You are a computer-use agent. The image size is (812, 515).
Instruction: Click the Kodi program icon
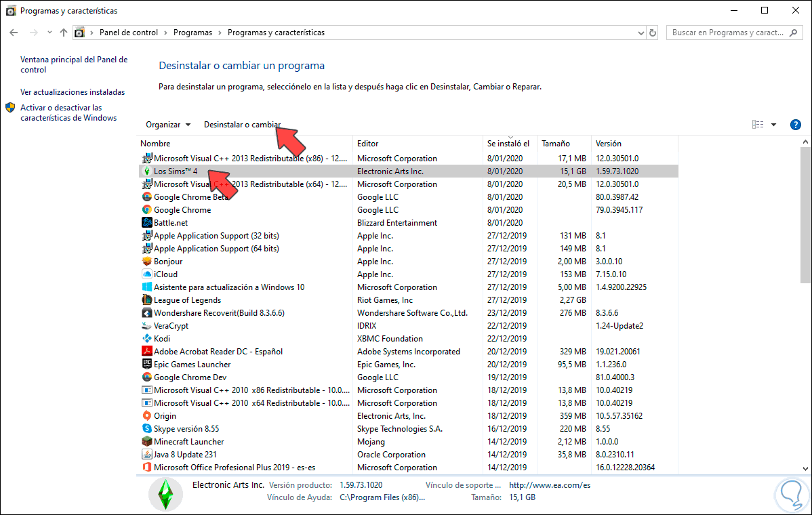click(x=147, y=339)
